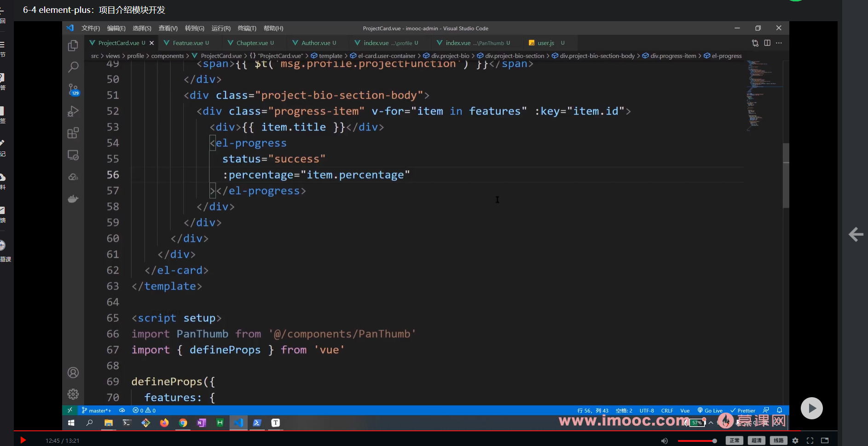The image size is (868, 446).
Task: Switch to the Chapter.vue tab
Action: 251,43
